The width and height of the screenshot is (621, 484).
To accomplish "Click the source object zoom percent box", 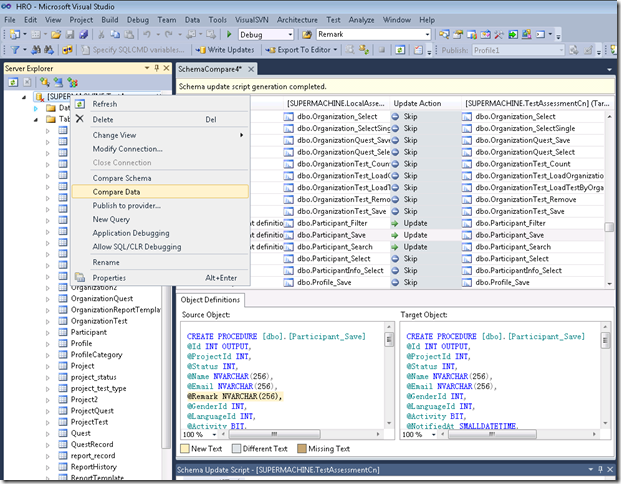I will [x=199, y=434].
